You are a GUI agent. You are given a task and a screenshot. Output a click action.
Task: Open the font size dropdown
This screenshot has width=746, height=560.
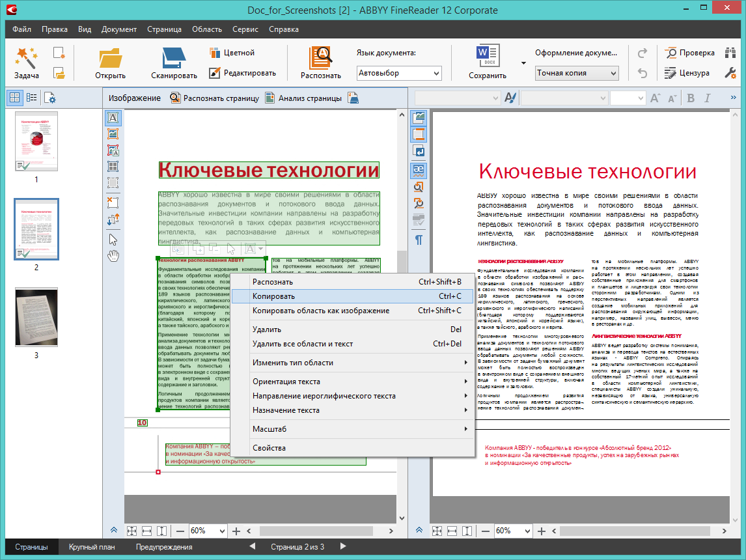point(628,98)
